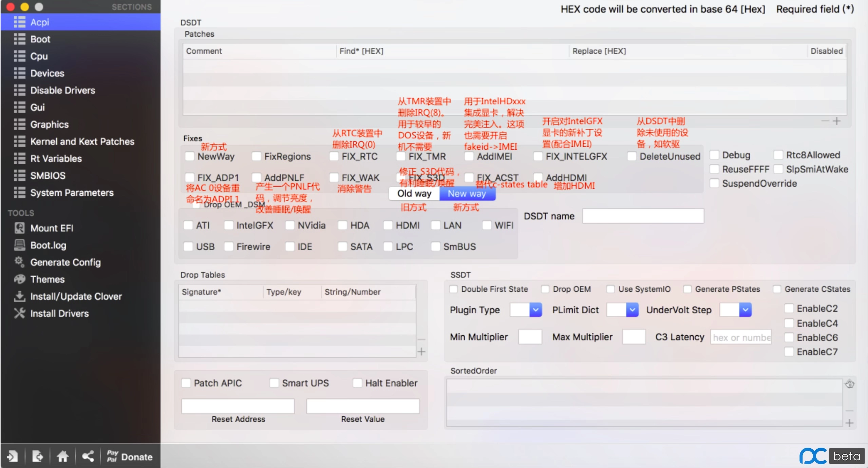Open the System Parameters section
The width and height of the screenshot is (868, 468).
pyautogui.click(x=80, y=193)
